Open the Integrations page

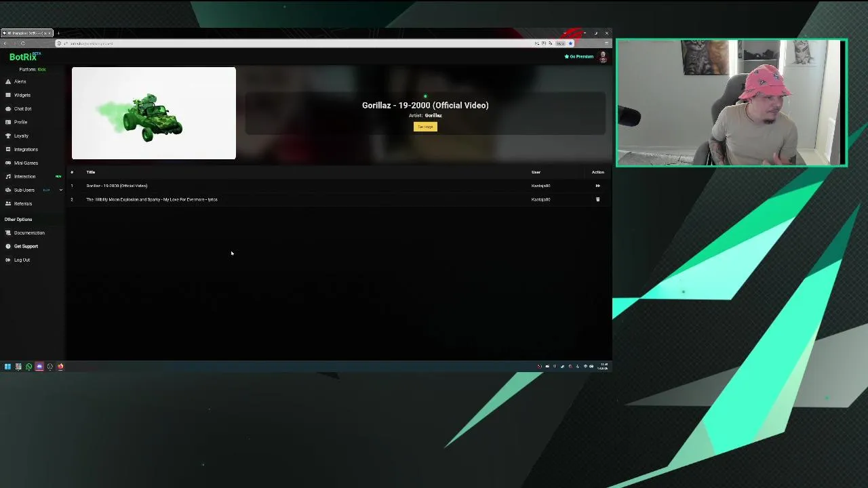26,149
